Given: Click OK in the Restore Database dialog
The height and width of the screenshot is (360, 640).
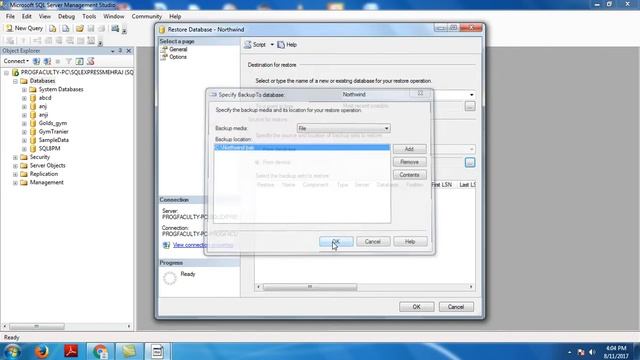Looking at the screenshot, I should click(x=416, y=307).
